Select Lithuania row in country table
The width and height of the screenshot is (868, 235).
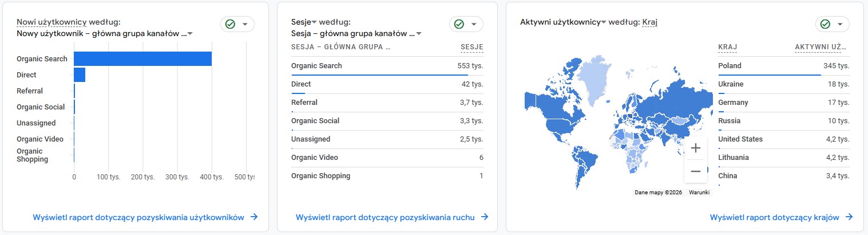tap(784, 158)
